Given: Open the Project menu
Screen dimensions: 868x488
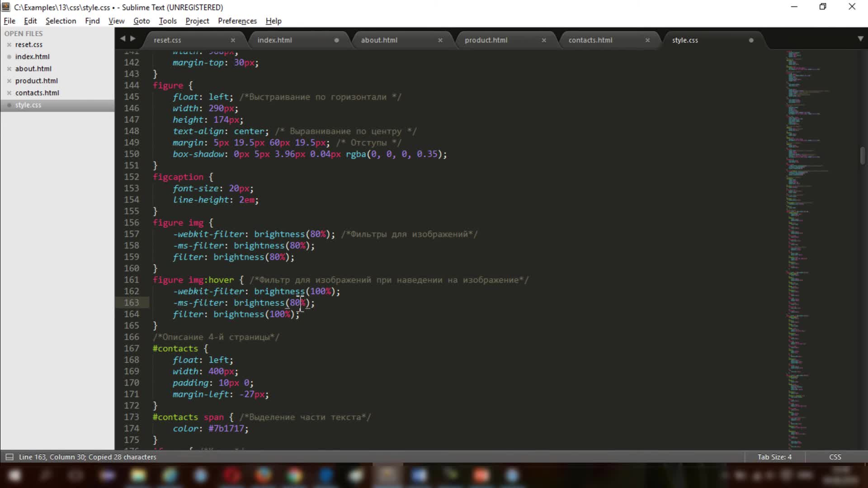Looking at the screenshot, I should coord(197,21).
